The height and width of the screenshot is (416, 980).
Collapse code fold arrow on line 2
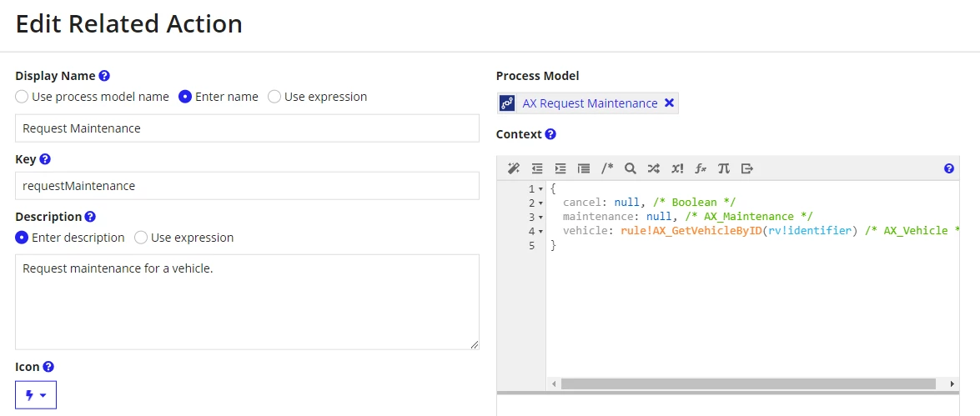[540, 203]
